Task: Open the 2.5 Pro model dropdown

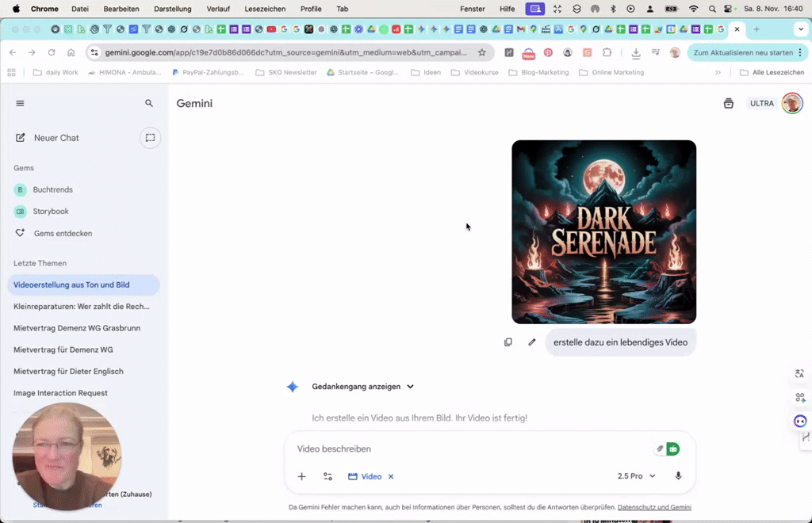Action: tap(635, 475)
